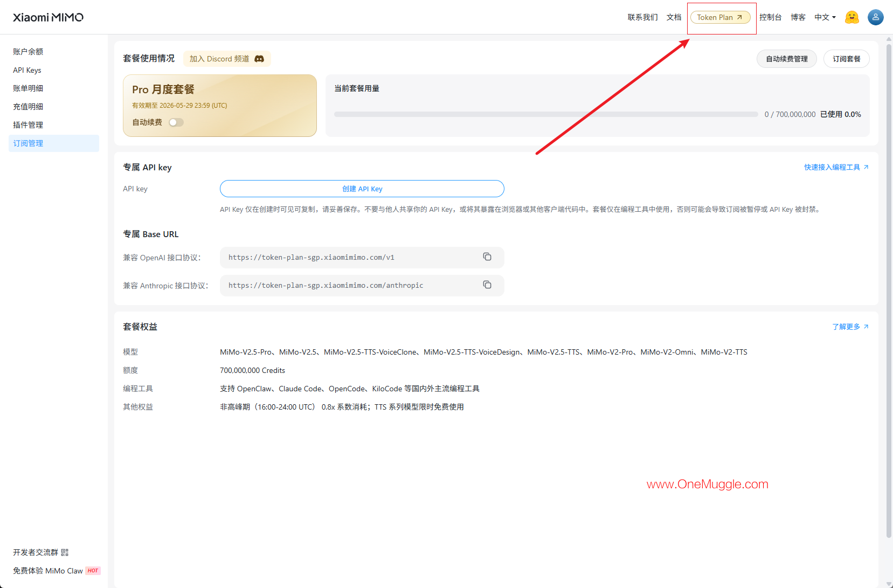Open the 快速接入编程工具 link
The height and width of the screenshot is (588, 893).
836,167
